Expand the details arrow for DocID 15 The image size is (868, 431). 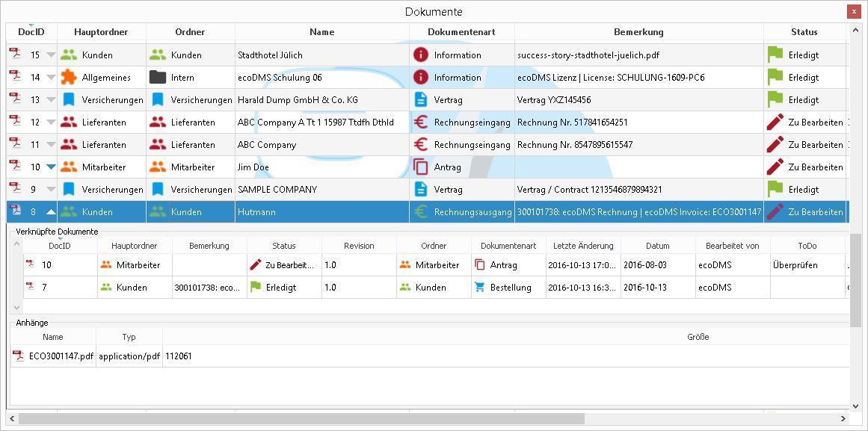[51, 55]
